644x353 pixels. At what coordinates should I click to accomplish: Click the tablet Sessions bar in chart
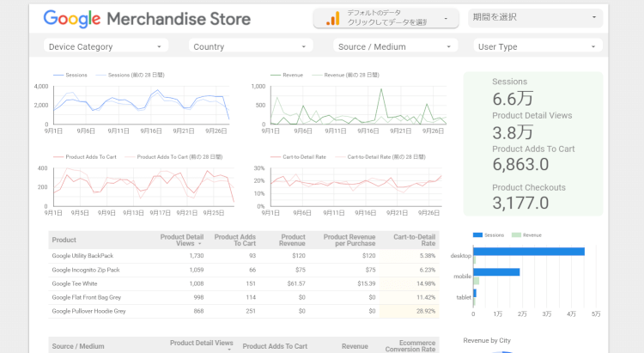pos(475,293)
